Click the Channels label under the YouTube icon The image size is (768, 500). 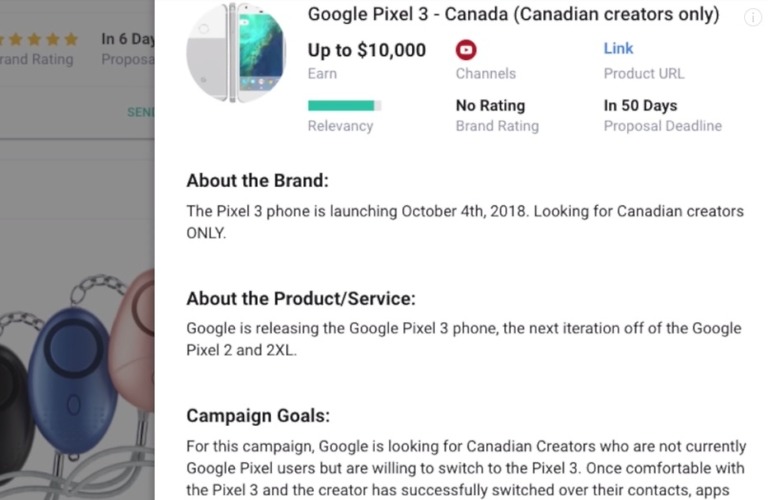[485, 73]
